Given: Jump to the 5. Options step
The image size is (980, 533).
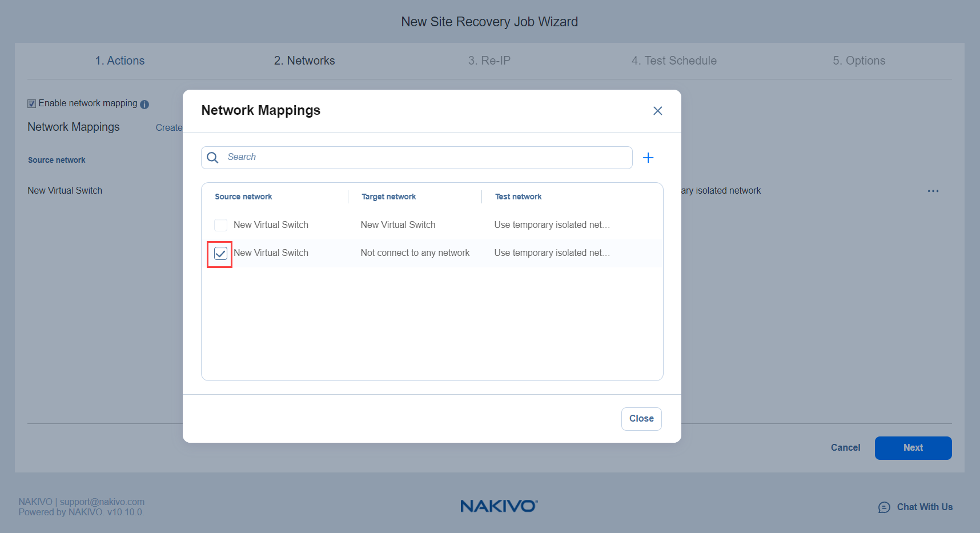Looking at the screenshot, I should (x=858, y=61).
